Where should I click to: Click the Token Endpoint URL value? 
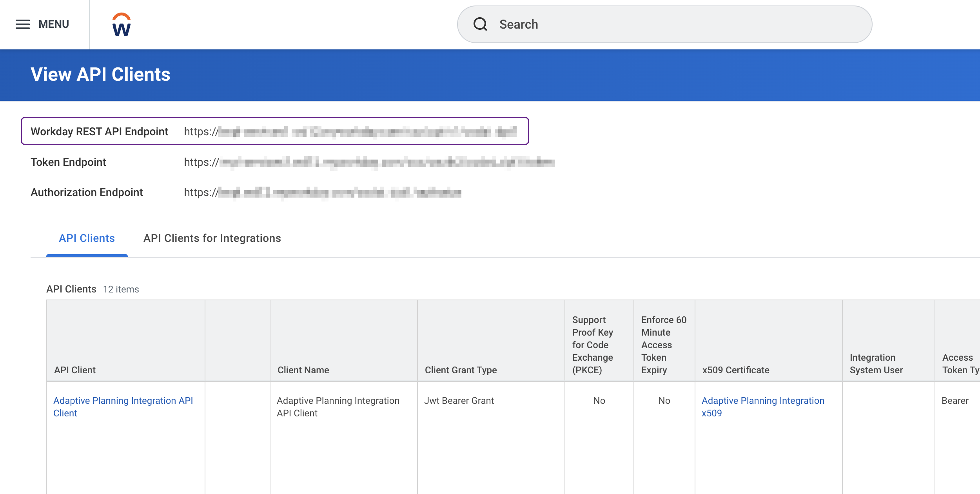click(x=369, y=162)
